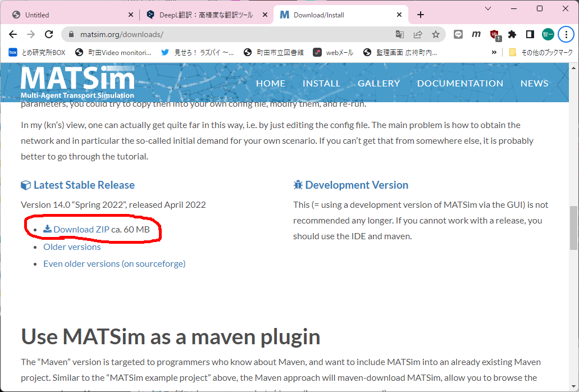Open the Extensions puzzle piece menu
This screenshot has width=579, height=392.
click(x=512, y=34)
